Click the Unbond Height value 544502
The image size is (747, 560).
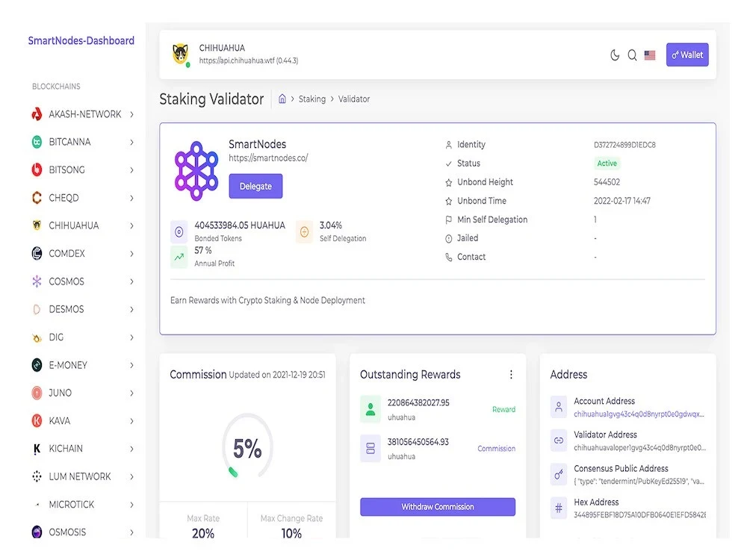(x=607, y=182)
